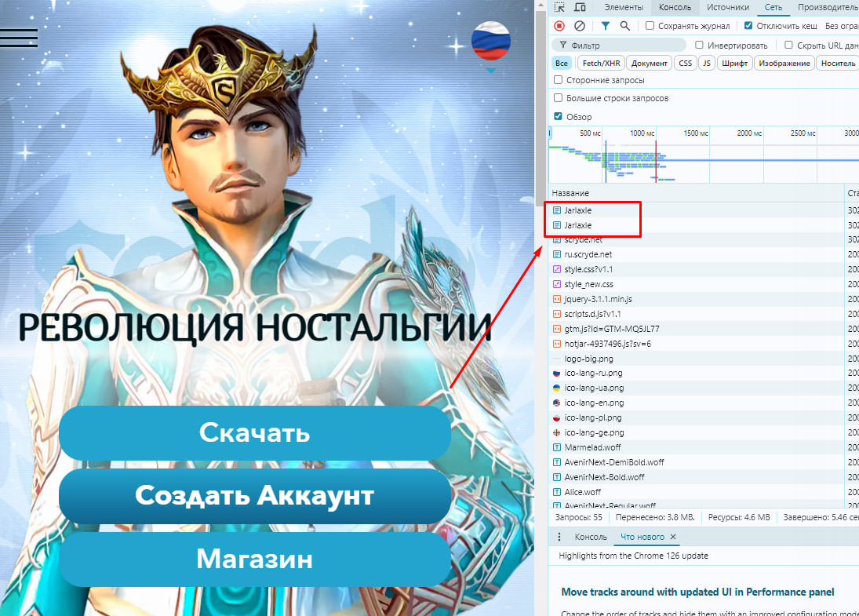This screenshot has height=616, width=859.
Task: Open network search magnifier icon
Action: [625, 26]
